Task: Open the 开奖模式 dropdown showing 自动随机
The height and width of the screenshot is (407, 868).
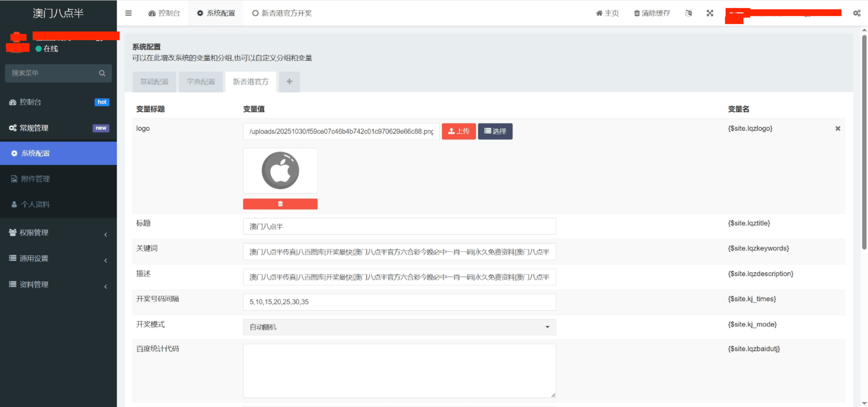Action: click(399, 327)
